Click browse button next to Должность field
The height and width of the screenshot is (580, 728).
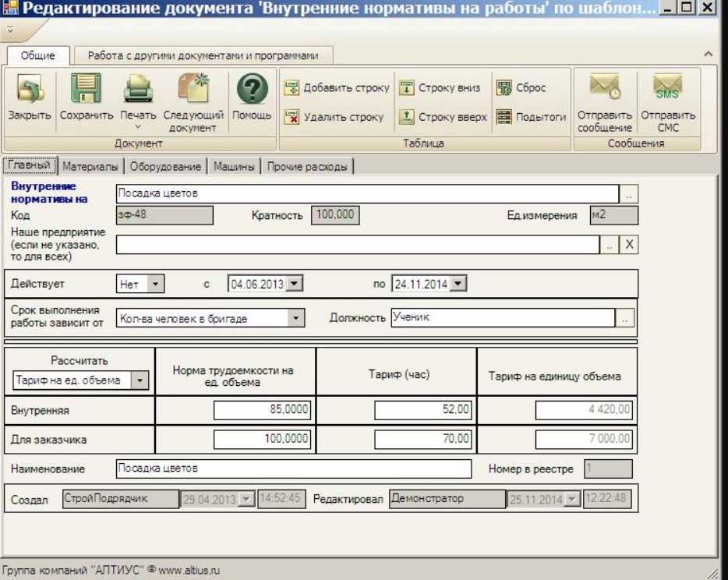[626, 318]
